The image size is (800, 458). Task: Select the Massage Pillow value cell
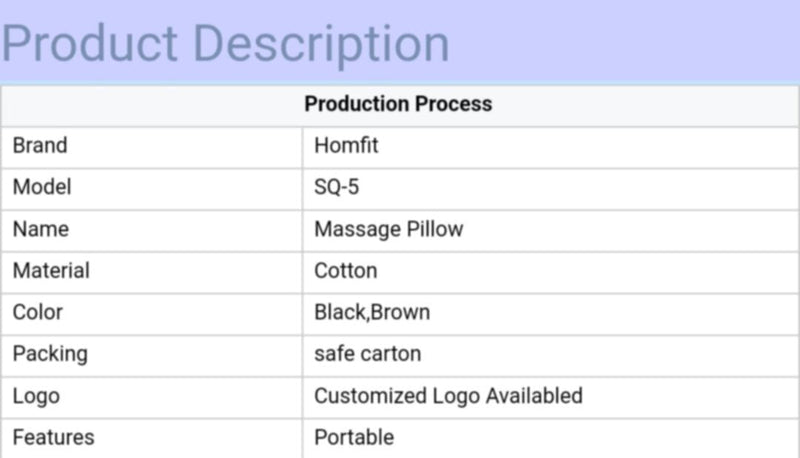click(388, 229)
